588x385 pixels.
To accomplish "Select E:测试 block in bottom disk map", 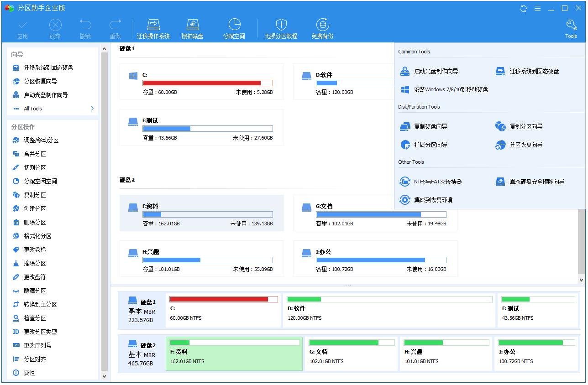I will pos(538,311).
